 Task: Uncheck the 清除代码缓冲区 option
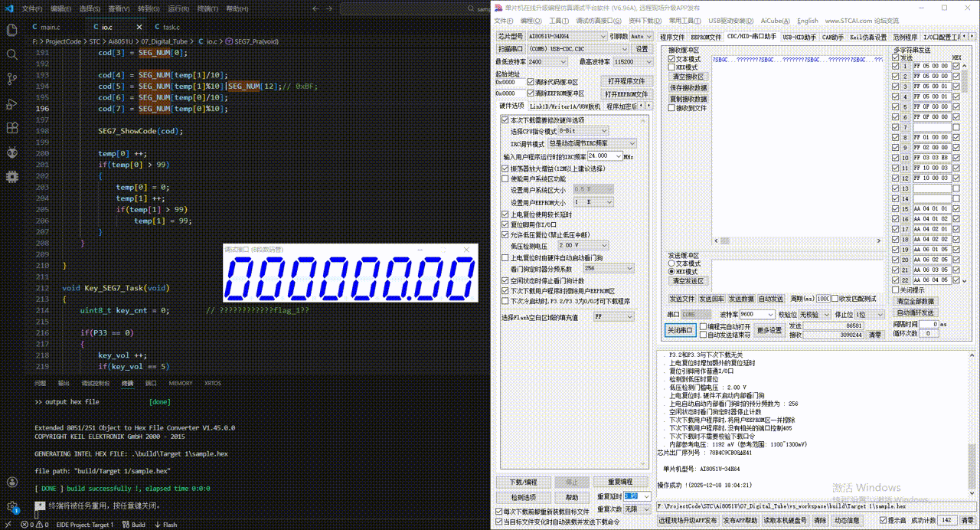tap(531, 82)
